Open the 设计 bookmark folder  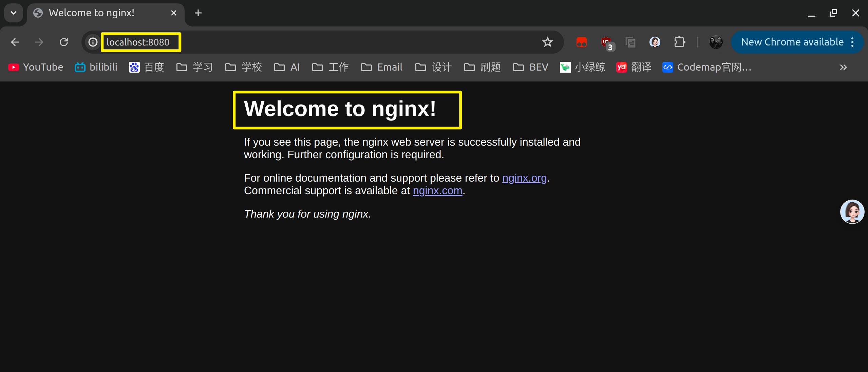point(434,67)
